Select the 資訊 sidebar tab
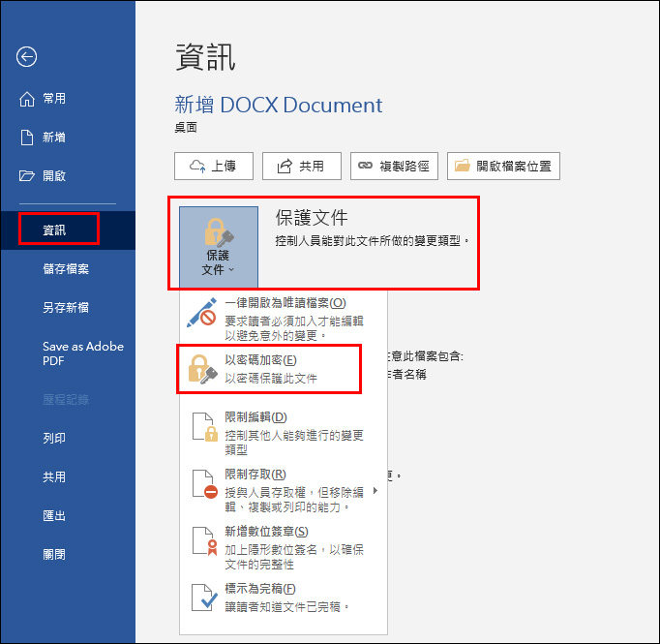 (x=68, y=230)
